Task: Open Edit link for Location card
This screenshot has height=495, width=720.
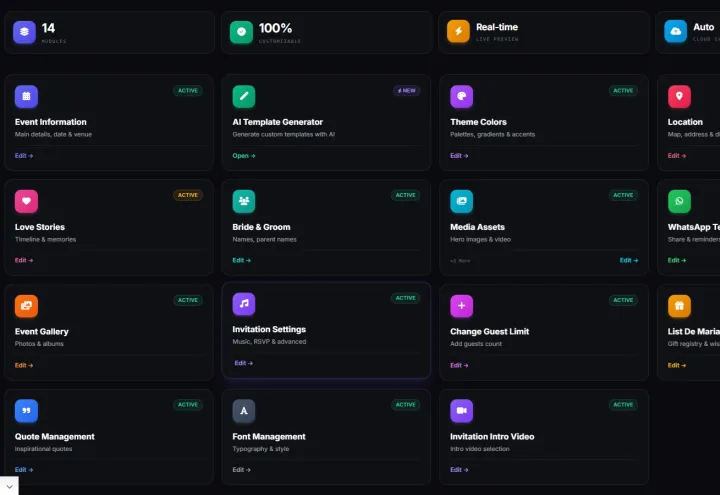Action: click(x=677, y=156)
